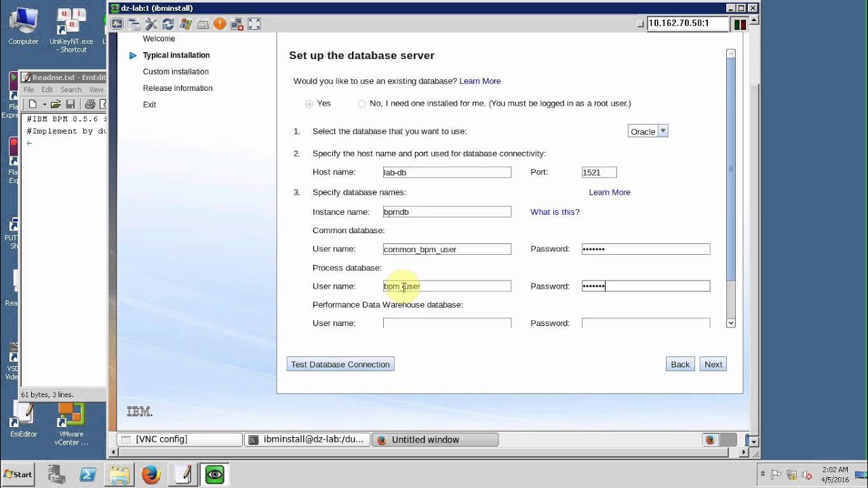Click the Common database Password field
The image size is (868, 488).
[646, 249]
